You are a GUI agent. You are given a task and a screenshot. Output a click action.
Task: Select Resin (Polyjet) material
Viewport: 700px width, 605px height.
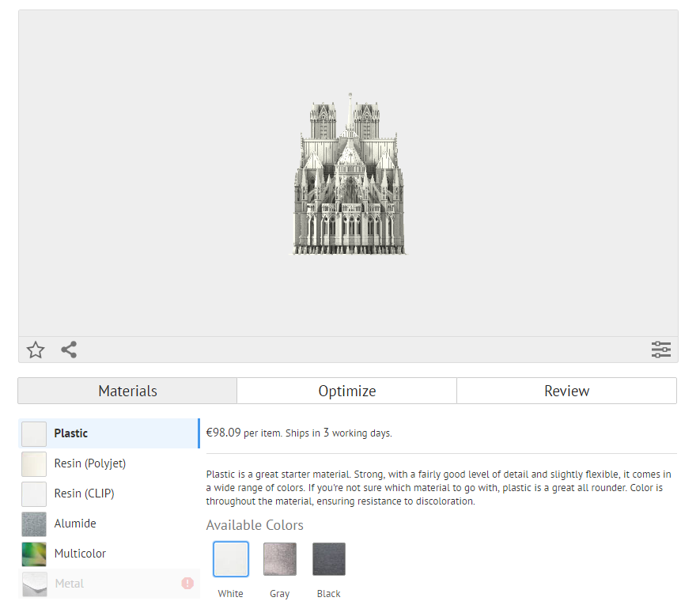click(109, 463)
